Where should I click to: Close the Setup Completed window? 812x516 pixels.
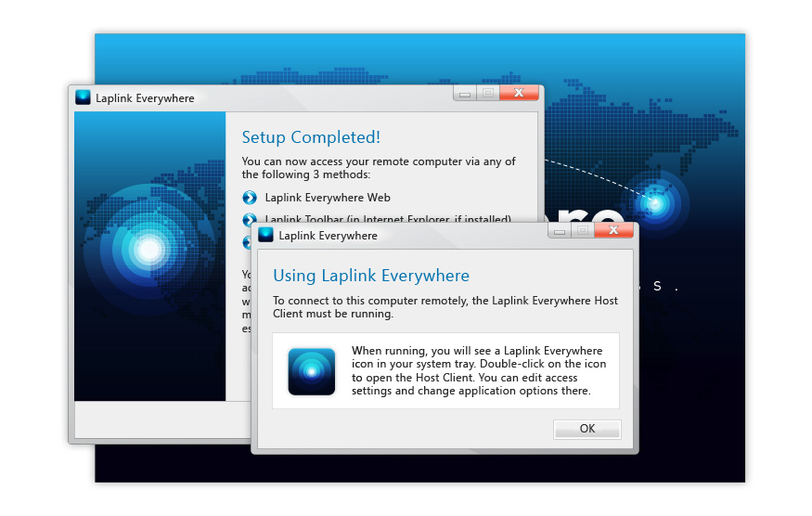(x=519, y=93)
